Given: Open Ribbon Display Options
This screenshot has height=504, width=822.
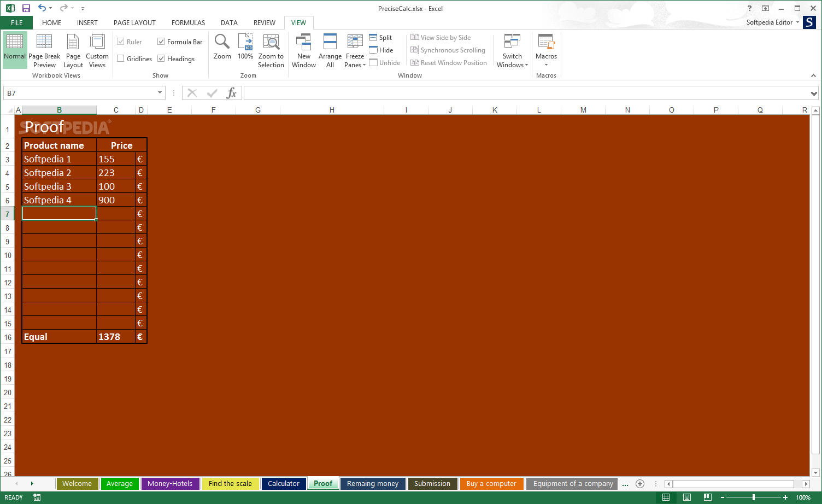Looking at the screenshot, I should (765, 8).
